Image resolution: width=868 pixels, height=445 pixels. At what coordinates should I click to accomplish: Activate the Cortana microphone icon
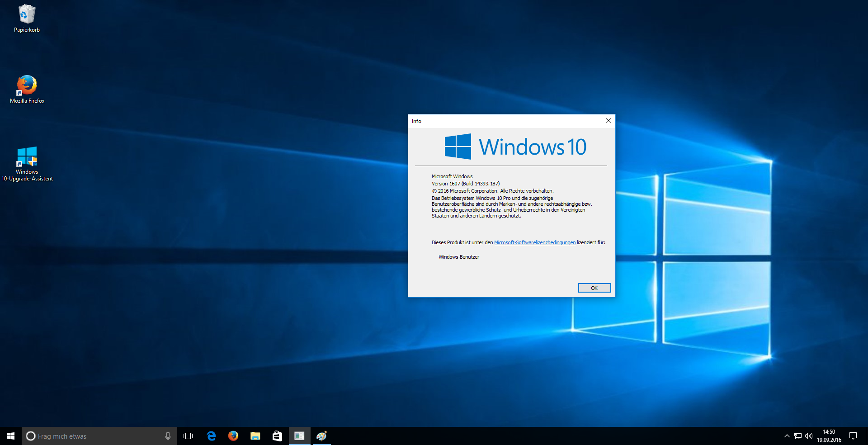[168, 436]
